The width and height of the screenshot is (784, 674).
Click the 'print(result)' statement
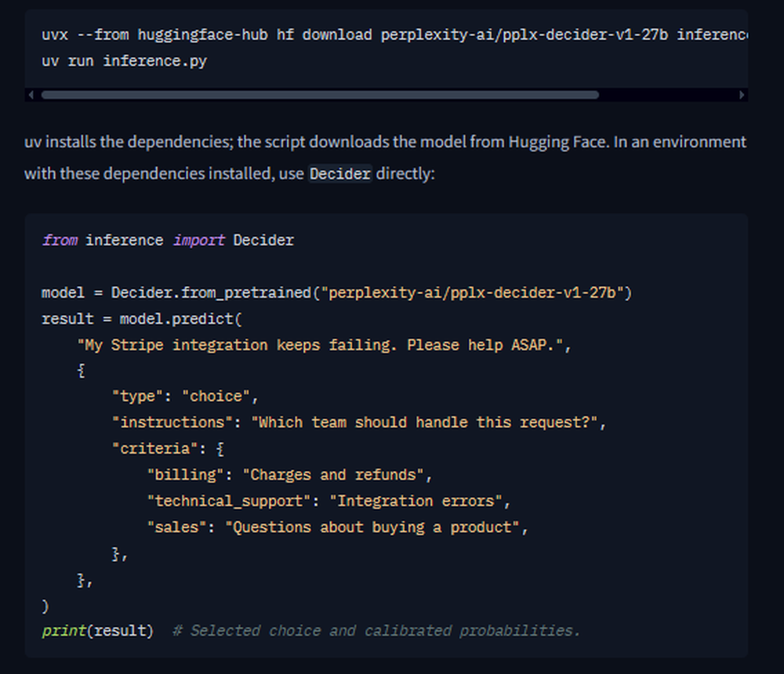97,631
